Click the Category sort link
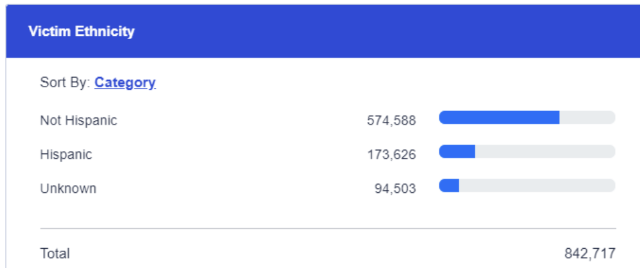This screenshot has width=644, height=268. pyautogui.click(x=125, y=83)
